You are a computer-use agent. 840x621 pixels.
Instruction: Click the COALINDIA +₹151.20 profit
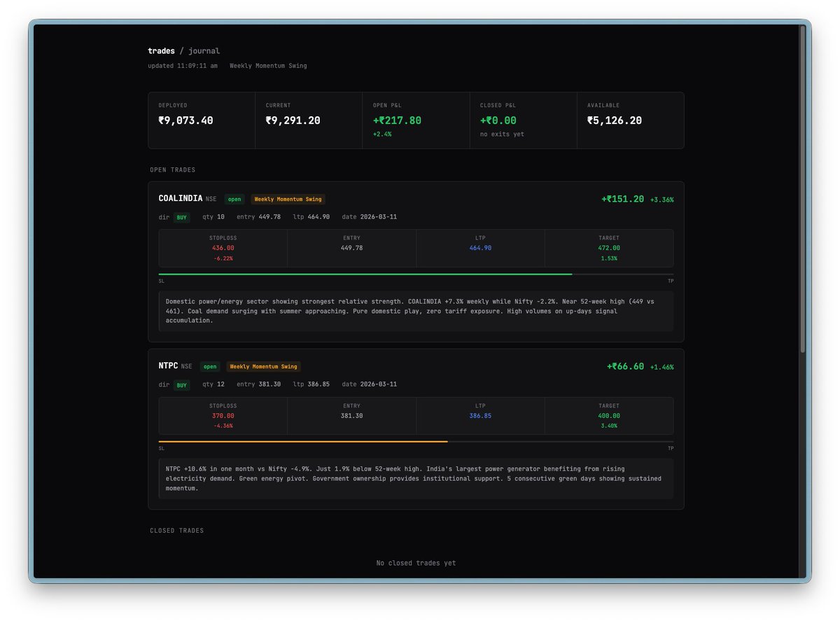point(622,199)
